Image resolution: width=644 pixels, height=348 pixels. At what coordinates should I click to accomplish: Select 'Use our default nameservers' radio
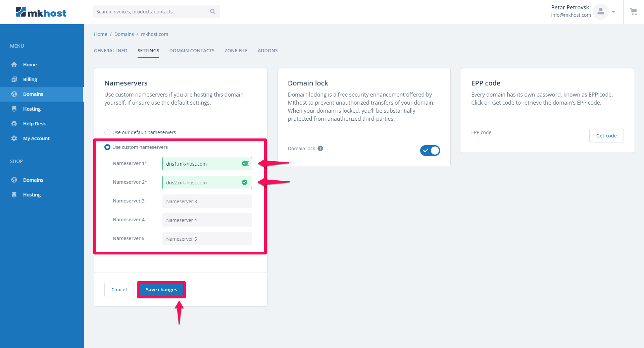[107, 132]
